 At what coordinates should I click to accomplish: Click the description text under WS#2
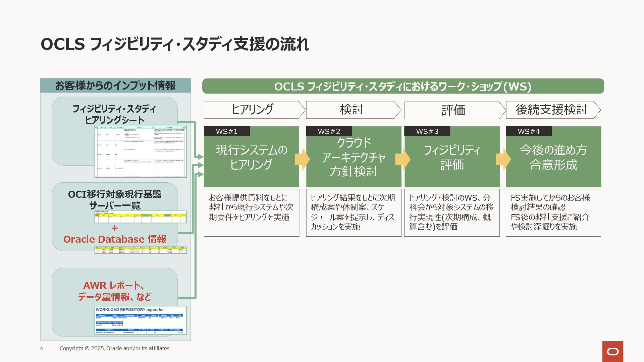tap(353, 212)
